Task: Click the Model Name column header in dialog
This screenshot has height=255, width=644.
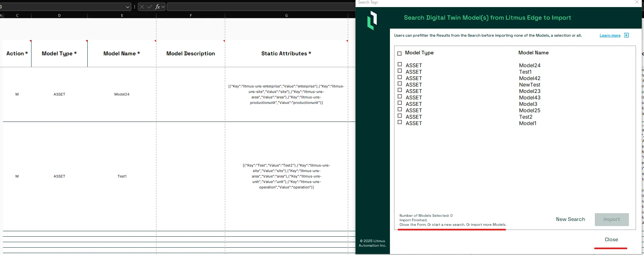Action: click(534, 53)
